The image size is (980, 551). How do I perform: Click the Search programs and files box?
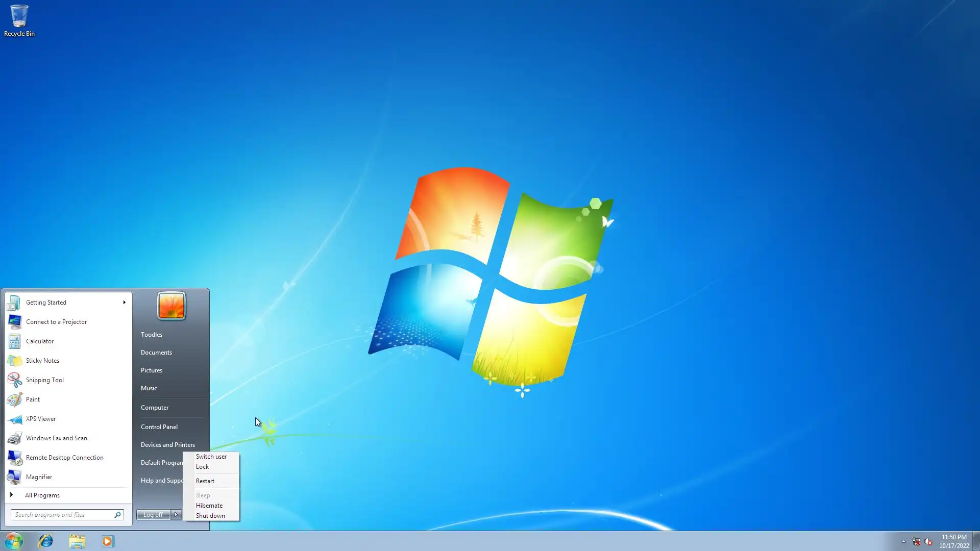pos(62,515)
